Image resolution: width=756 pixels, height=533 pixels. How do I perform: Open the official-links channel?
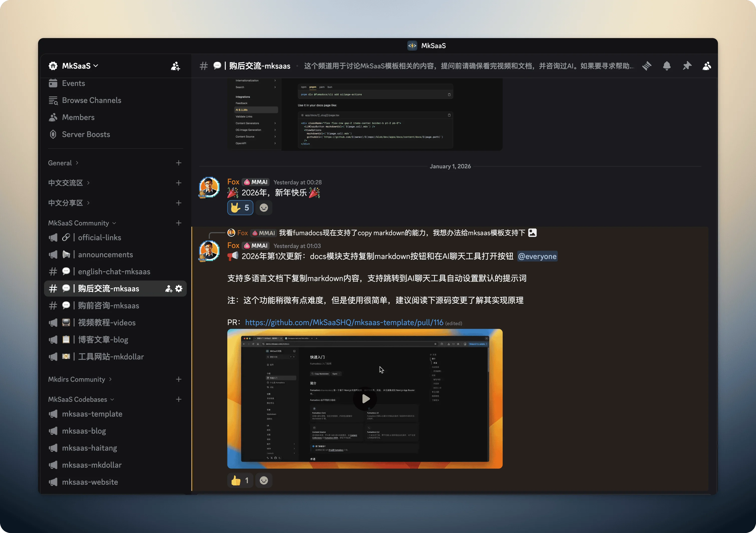115,237
